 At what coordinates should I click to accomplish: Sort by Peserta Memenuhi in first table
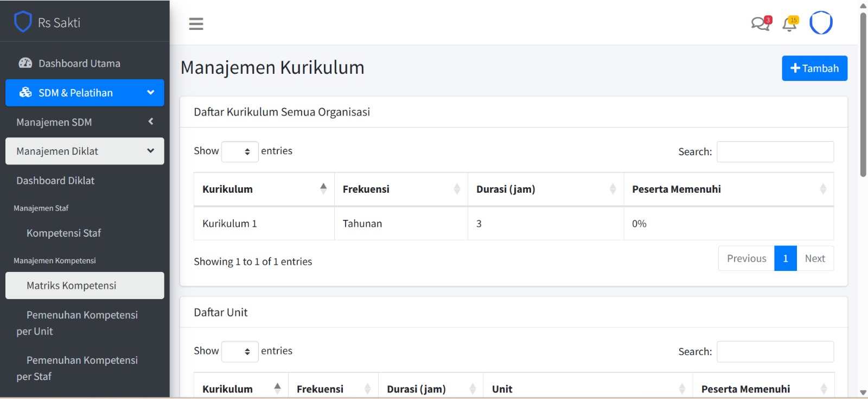point(822,189)
